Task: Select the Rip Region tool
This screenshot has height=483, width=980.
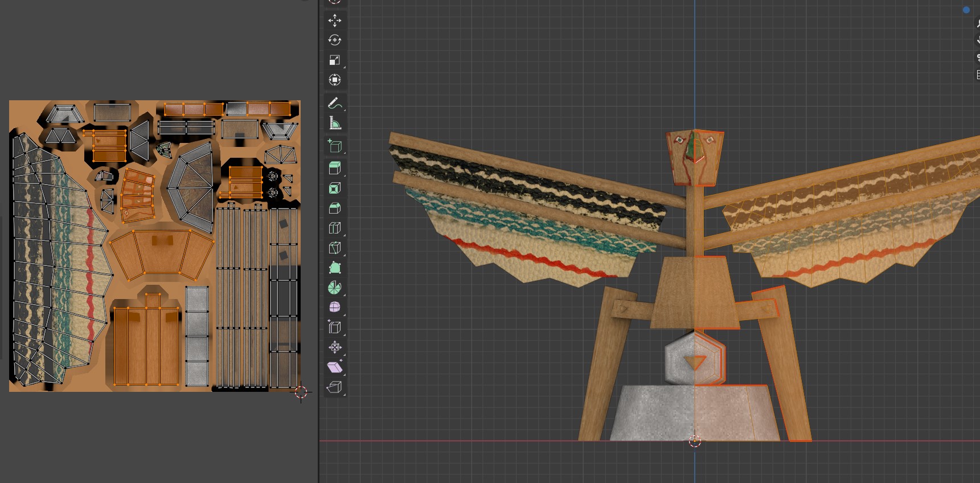Action: [x=335, y=387]
